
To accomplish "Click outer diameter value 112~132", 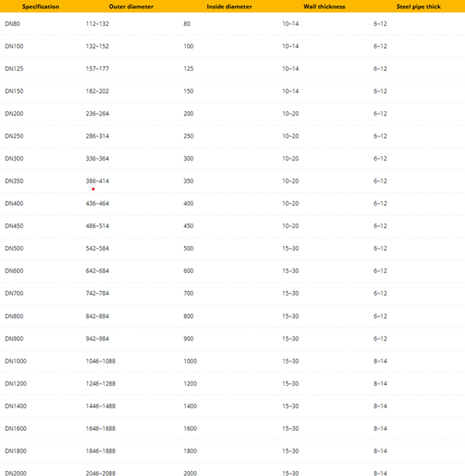I will [97, 24].
